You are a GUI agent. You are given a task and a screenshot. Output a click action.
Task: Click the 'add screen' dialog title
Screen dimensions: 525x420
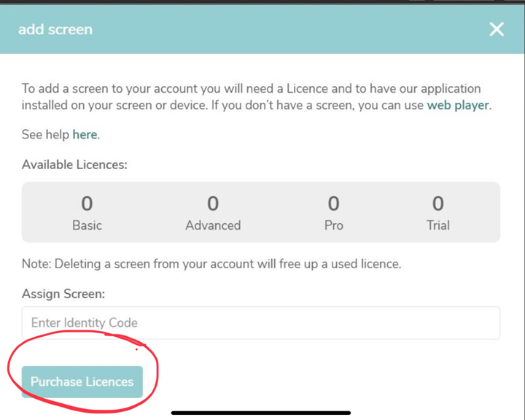[55, 30]
